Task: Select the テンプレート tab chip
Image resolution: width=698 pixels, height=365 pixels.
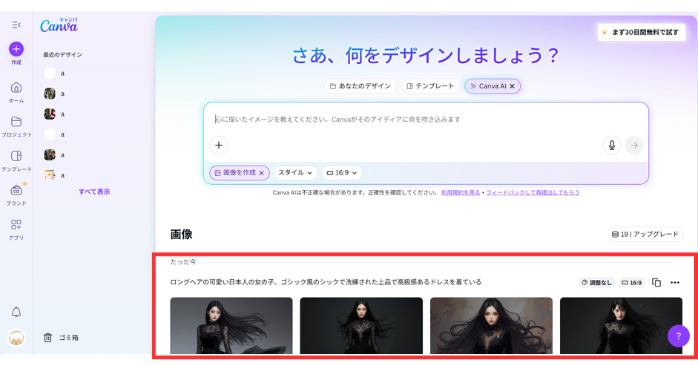Action: (430, 86)
